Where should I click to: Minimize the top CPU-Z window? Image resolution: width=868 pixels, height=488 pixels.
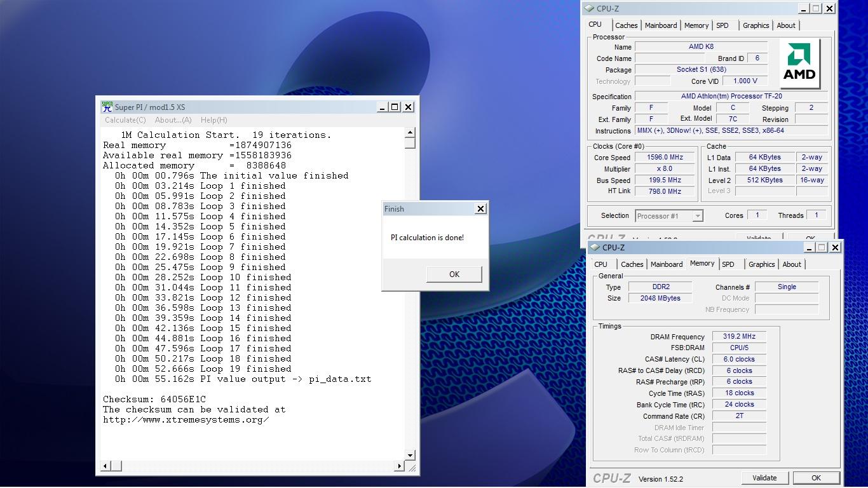click(803, 8)
